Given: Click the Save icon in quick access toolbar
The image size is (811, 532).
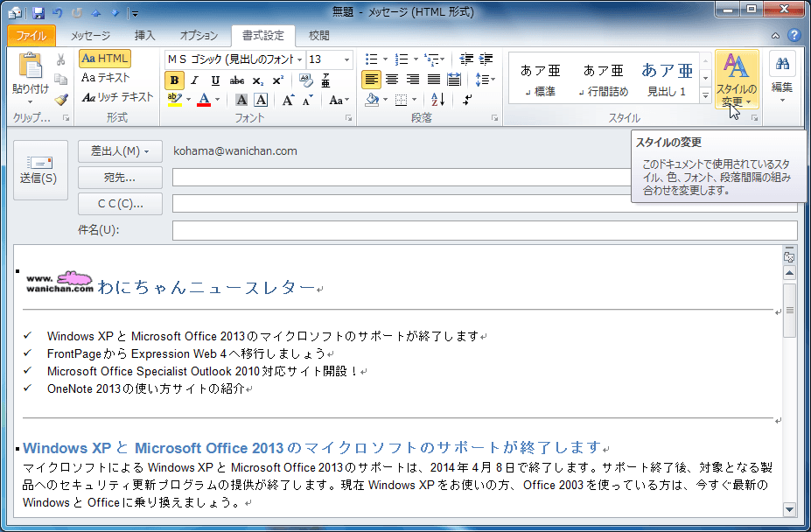Looking at the screenshot, I should coord(38,13).
